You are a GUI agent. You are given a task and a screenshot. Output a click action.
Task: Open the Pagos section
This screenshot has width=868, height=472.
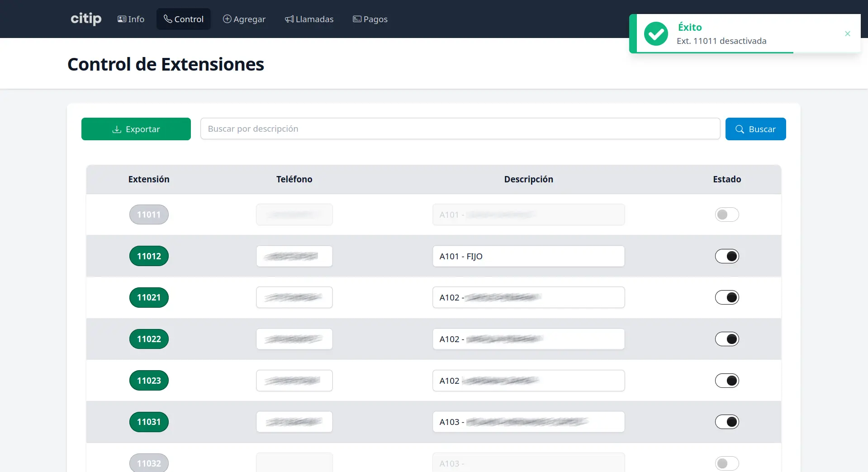click(x=370, y=19)
